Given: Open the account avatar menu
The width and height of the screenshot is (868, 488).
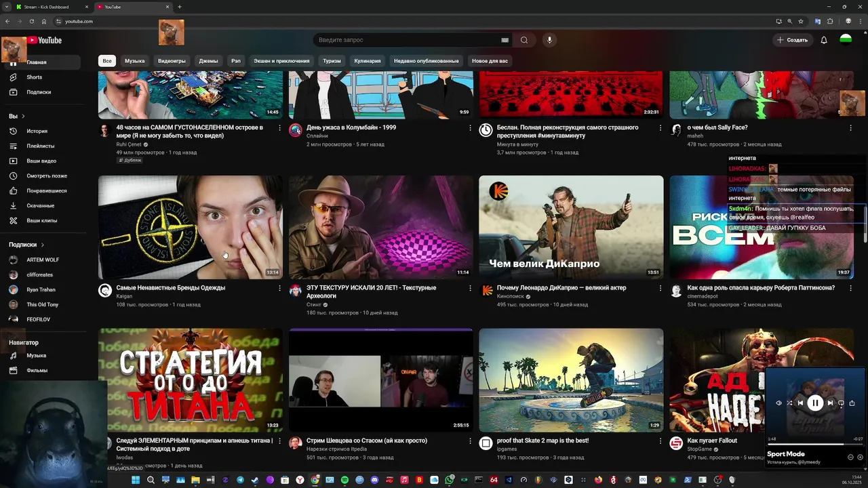Looking at the screenshot, I should [x=846, y=40].
